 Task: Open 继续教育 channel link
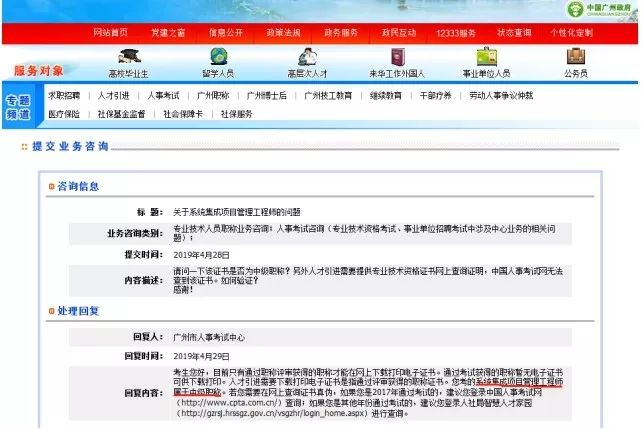tap(385, 96)
